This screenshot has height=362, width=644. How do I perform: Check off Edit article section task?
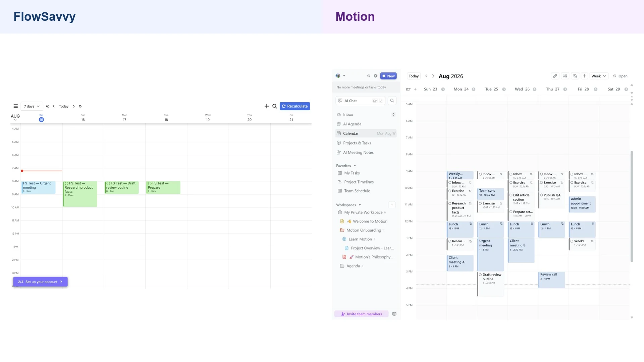(x=511, y=195)
